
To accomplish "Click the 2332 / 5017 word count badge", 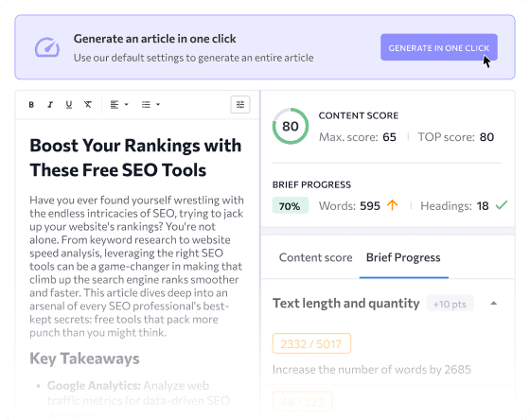I will pos(311,343).
